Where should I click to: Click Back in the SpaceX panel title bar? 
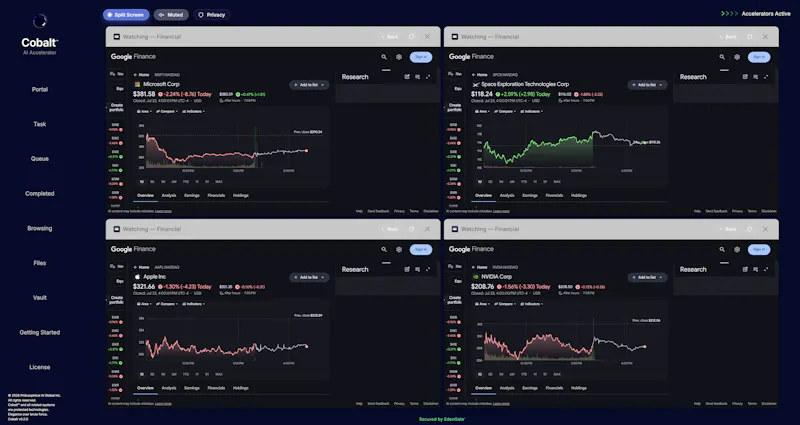coord(729,37)
